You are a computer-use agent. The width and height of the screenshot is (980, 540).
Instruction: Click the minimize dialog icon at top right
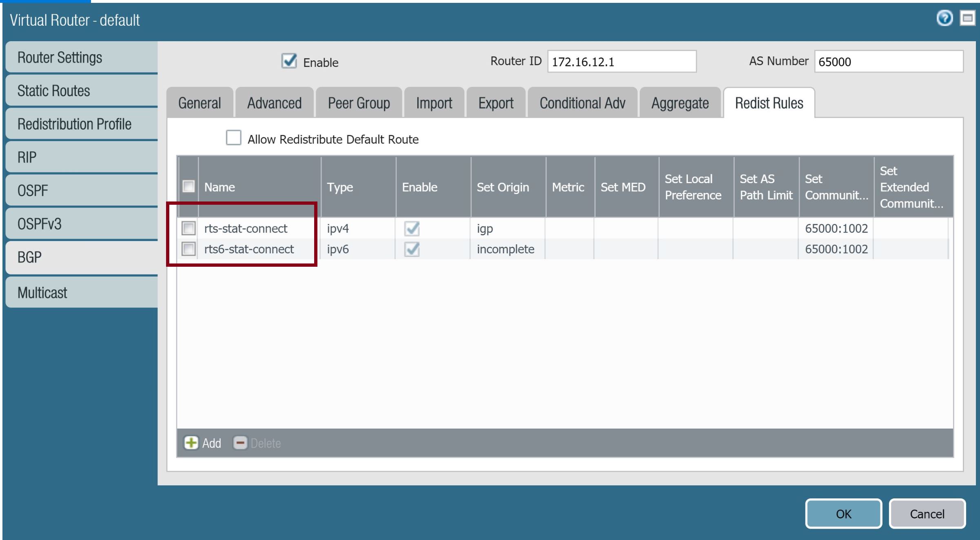[967, 18]
